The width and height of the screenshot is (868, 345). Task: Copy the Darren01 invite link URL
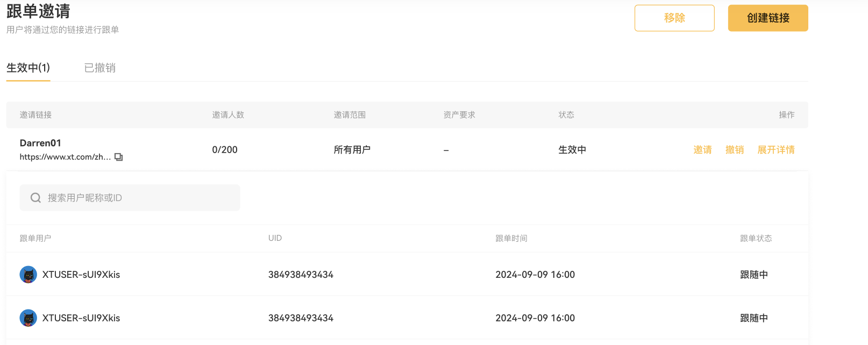point(119,157)
